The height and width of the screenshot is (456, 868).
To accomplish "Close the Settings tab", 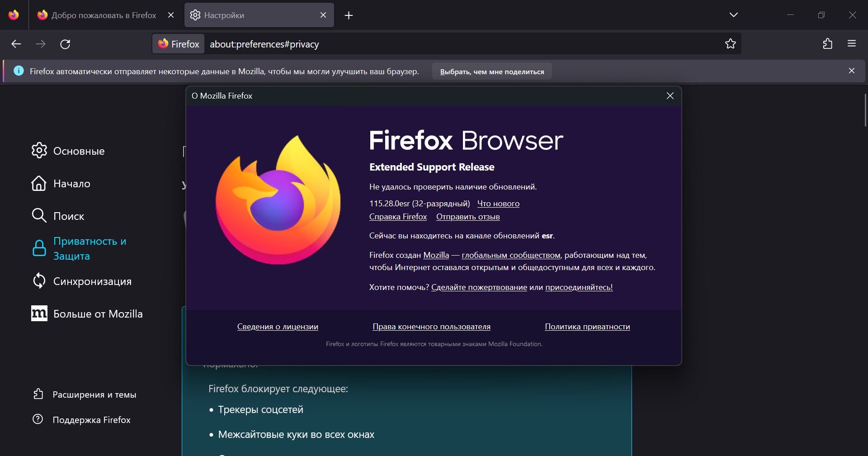I will [x=323, y=15].
